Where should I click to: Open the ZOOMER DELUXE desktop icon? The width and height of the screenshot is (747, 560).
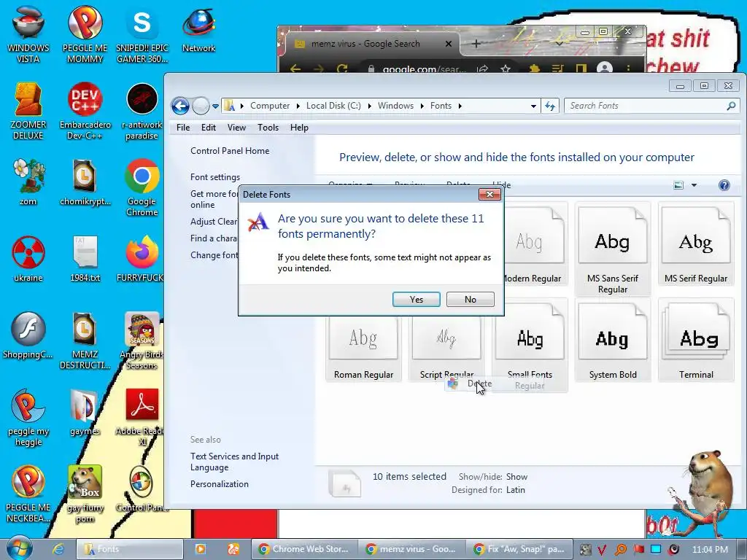[x=28, y=111]
